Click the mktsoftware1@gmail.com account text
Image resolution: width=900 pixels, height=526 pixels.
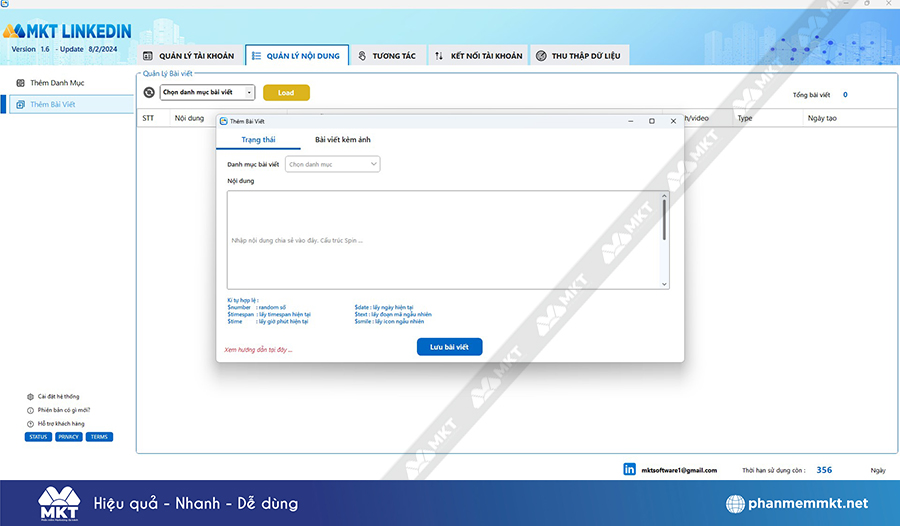pos(679,470)
